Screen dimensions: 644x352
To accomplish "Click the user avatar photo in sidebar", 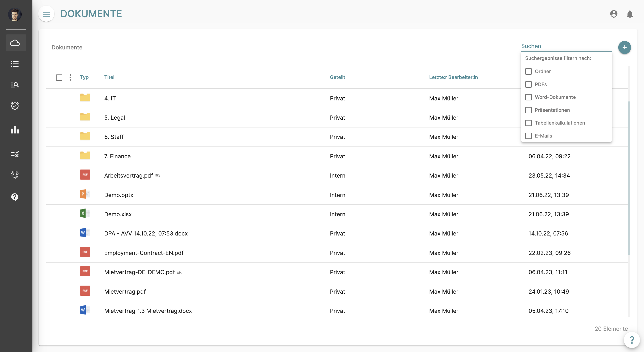I will (x=15, y=15).
